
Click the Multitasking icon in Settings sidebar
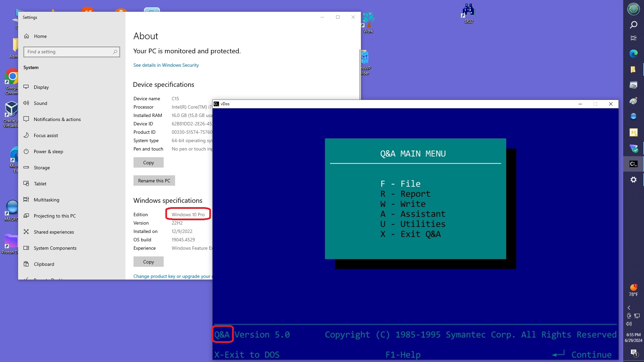pyautogui.click(x=26, y=200)
